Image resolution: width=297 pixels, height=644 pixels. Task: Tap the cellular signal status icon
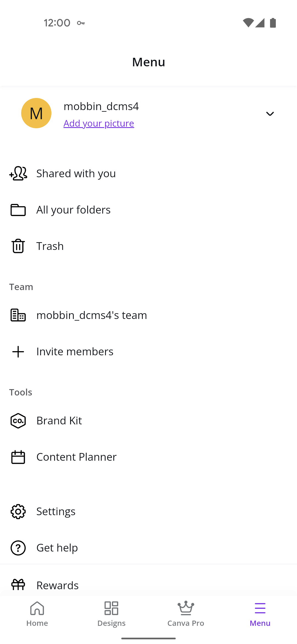click(260, 23)
